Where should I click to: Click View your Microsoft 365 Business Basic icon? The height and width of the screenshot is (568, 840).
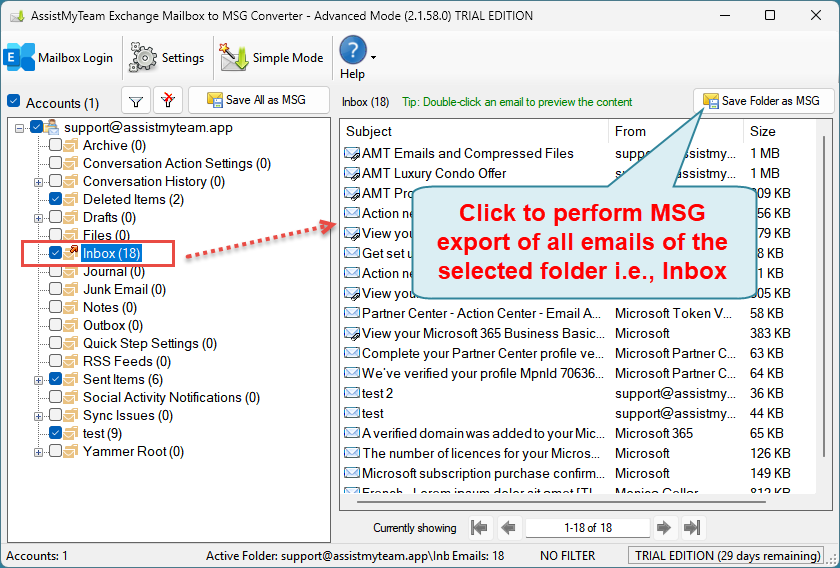click(352, 333)
